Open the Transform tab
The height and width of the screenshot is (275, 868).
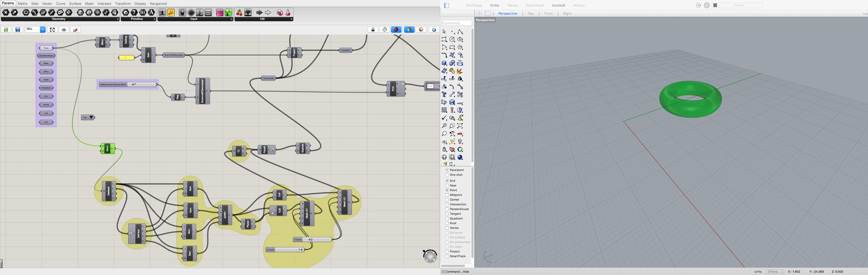pyautogui.click(x=123, y=4)
